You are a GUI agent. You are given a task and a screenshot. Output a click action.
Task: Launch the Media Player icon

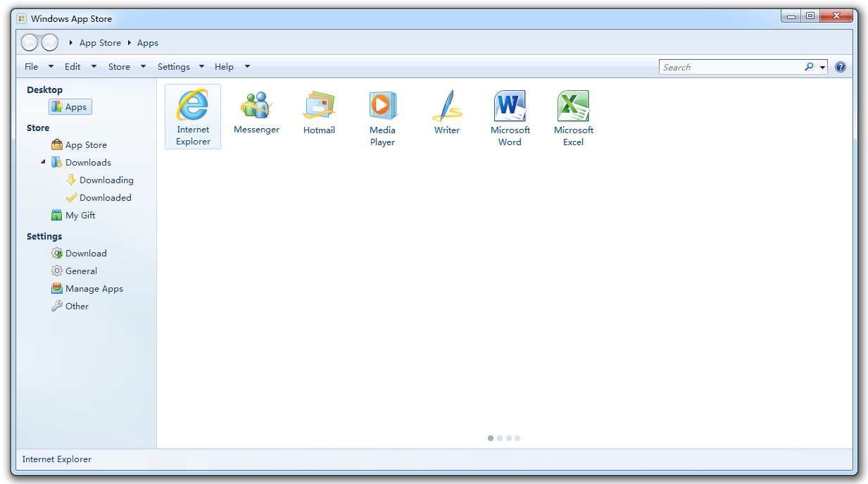tap(383, 106)
